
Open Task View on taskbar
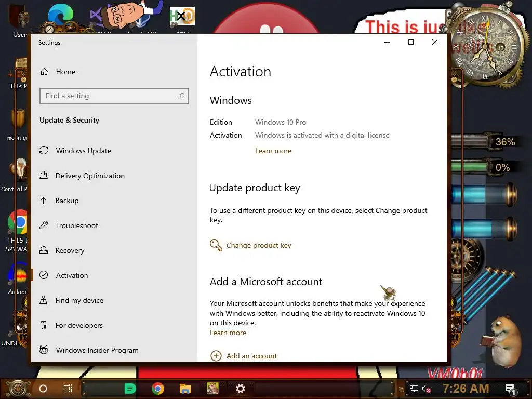(68, 389)
